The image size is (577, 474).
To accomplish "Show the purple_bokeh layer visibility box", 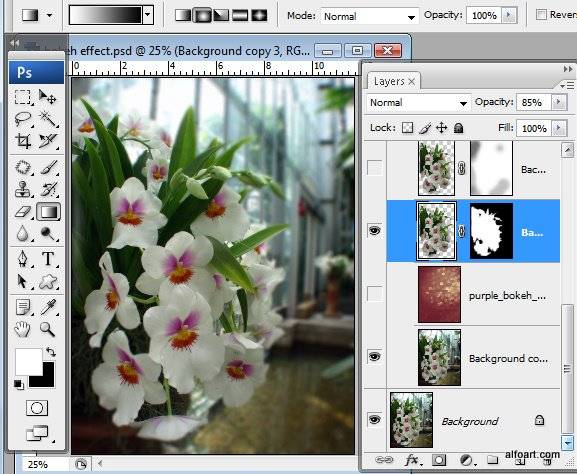I will pyautogui.click(x=375, y=294).
